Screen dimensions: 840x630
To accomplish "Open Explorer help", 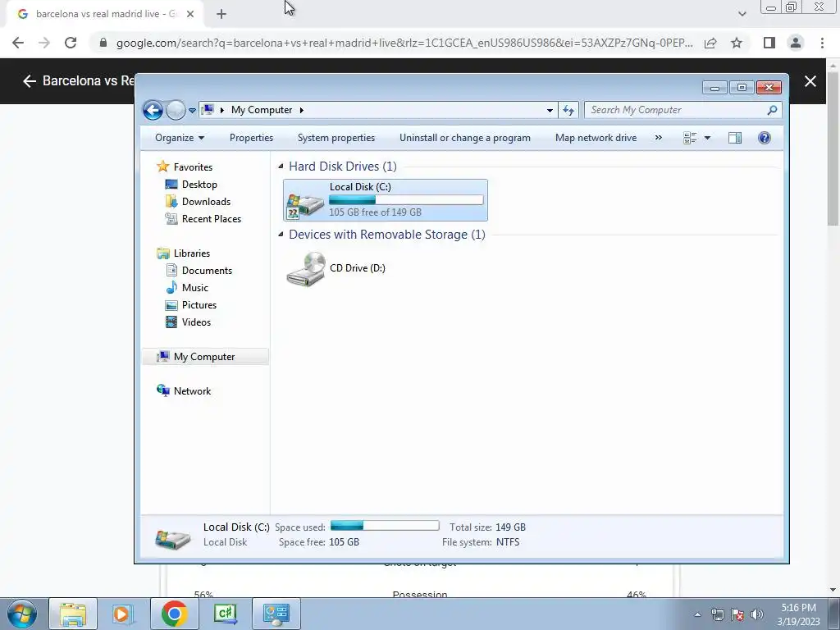I will click(x=765, y=138).
